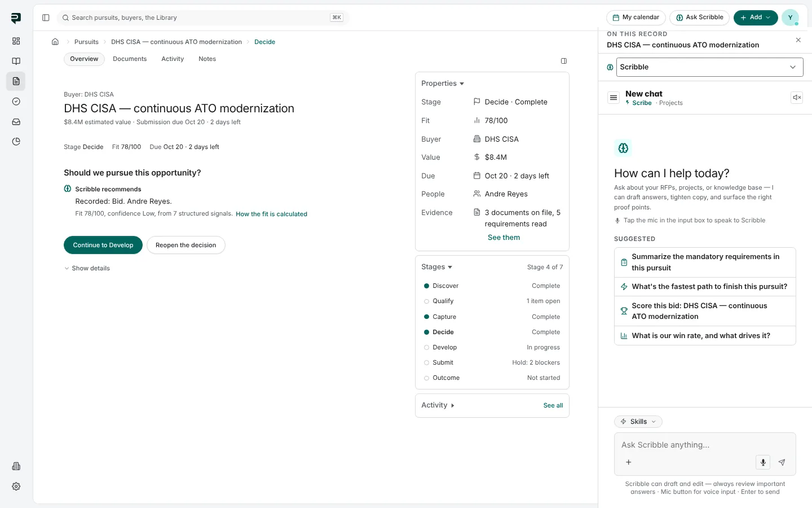Viewport: 812px width, 508px height.
Task: Open the Skills dropdown
Action: 638,422
